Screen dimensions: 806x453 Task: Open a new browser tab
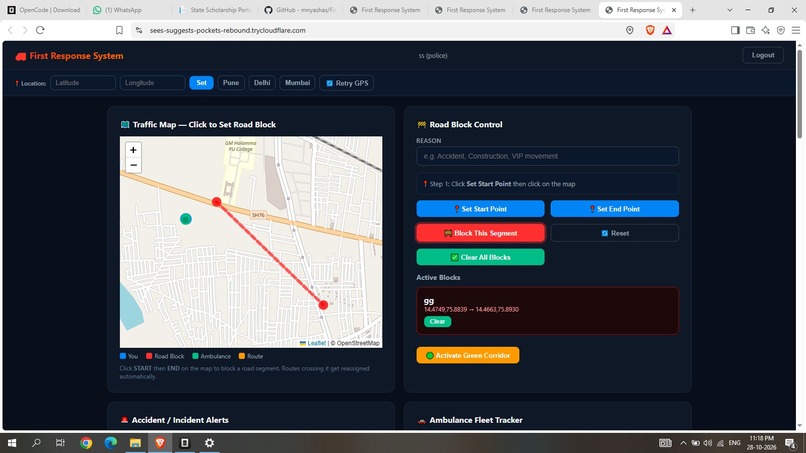(x=692, y=10)
